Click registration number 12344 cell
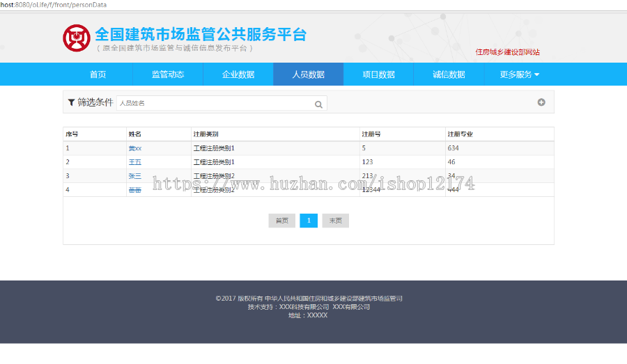 point(371,190)
